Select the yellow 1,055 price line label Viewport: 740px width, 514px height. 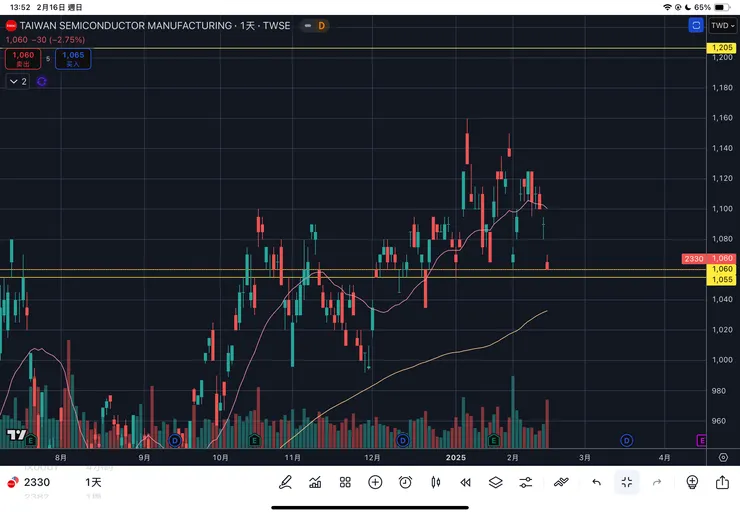[x=722, y=279]
